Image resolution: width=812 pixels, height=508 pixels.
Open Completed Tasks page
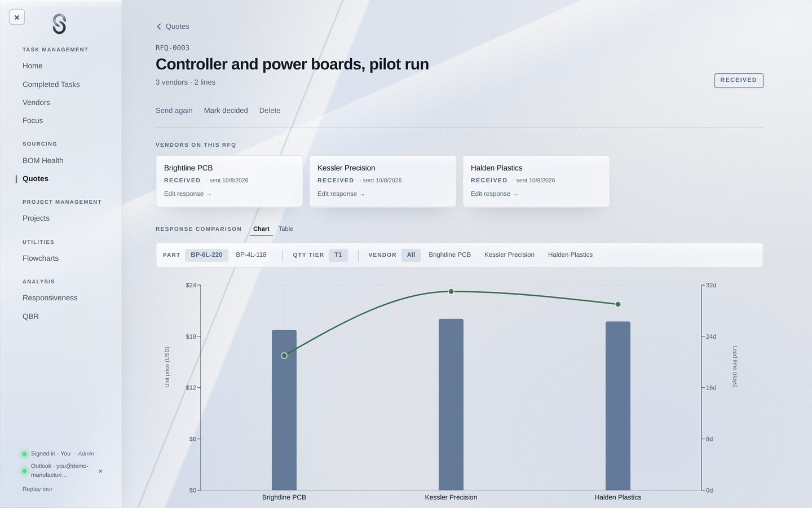pos(51,85)
